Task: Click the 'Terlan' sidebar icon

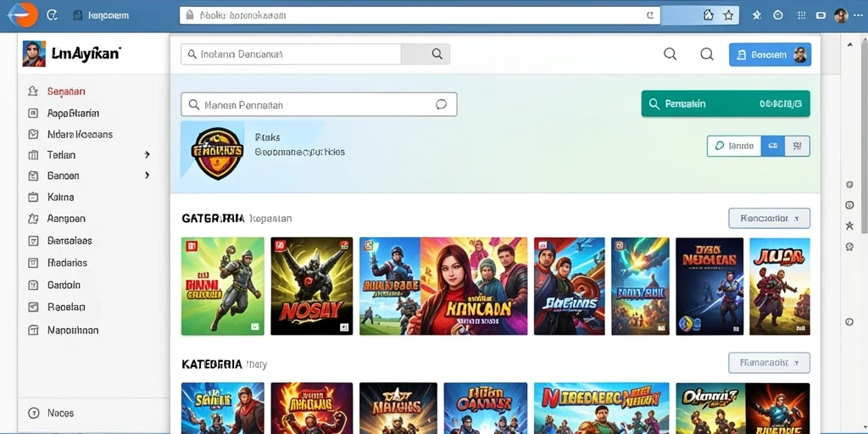Action: coord(33,155)
